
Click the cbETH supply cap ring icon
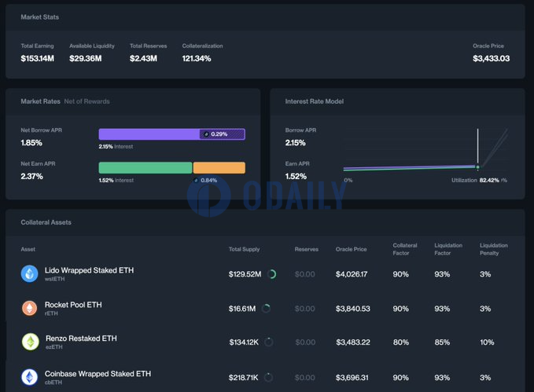click(268, 377)
